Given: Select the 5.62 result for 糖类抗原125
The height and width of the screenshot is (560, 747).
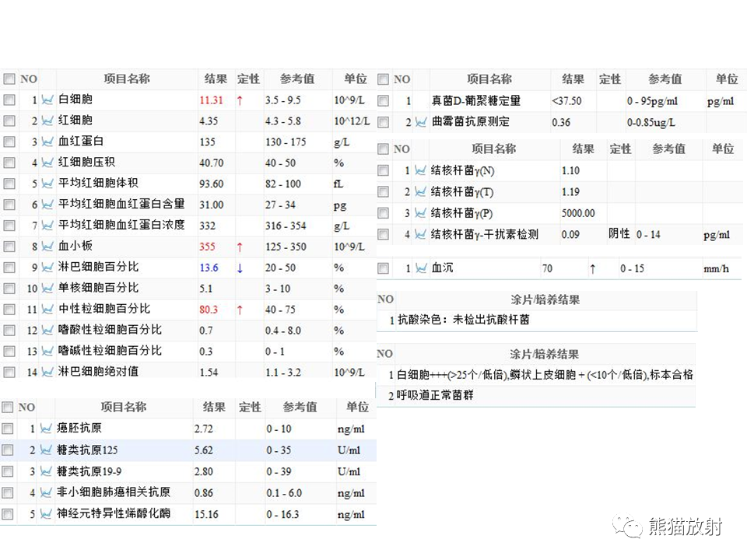Looking at the screenshot, I should 203,450.
